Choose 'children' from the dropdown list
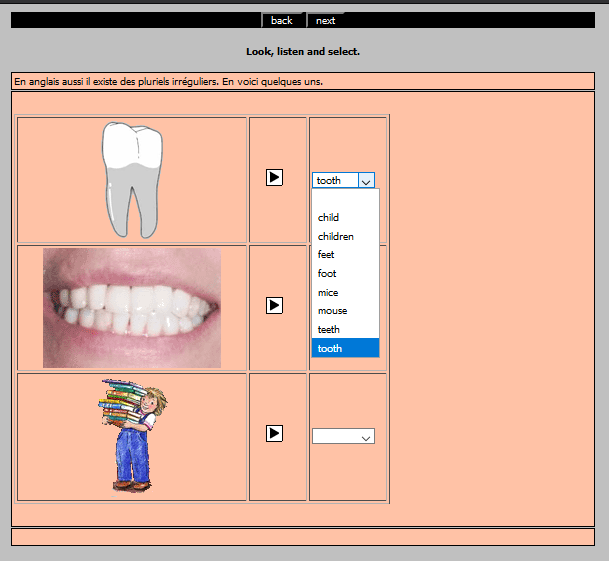Image resolution: width=609 pixels, height=561 pixels. tap(345, 236)
